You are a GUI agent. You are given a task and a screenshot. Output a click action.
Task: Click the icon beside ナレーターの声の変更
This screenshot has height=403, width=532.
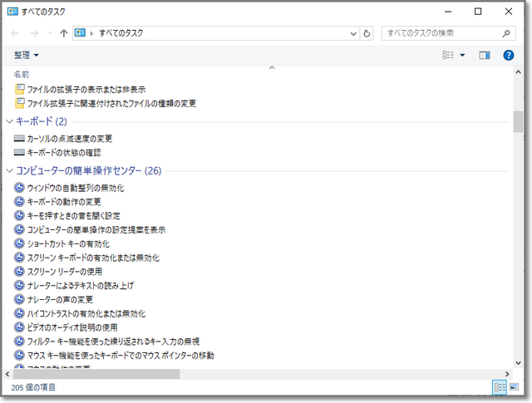click(x=20, y=299)
